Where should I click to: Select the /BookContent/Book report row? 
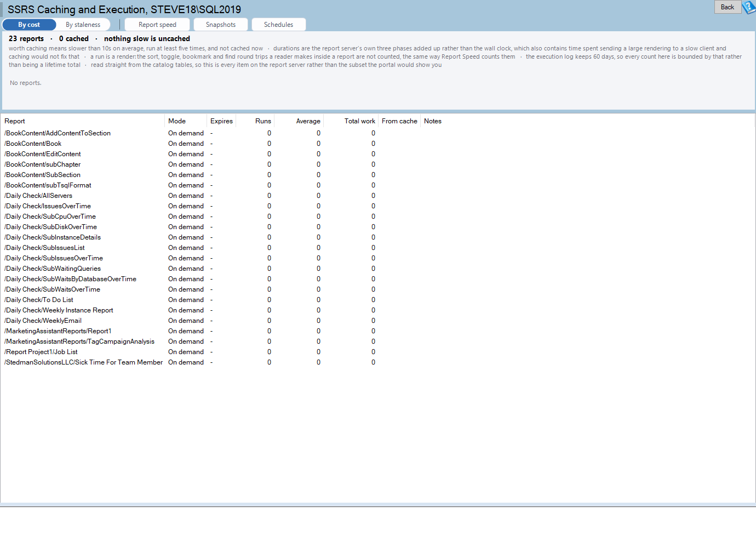pos(378,144)
